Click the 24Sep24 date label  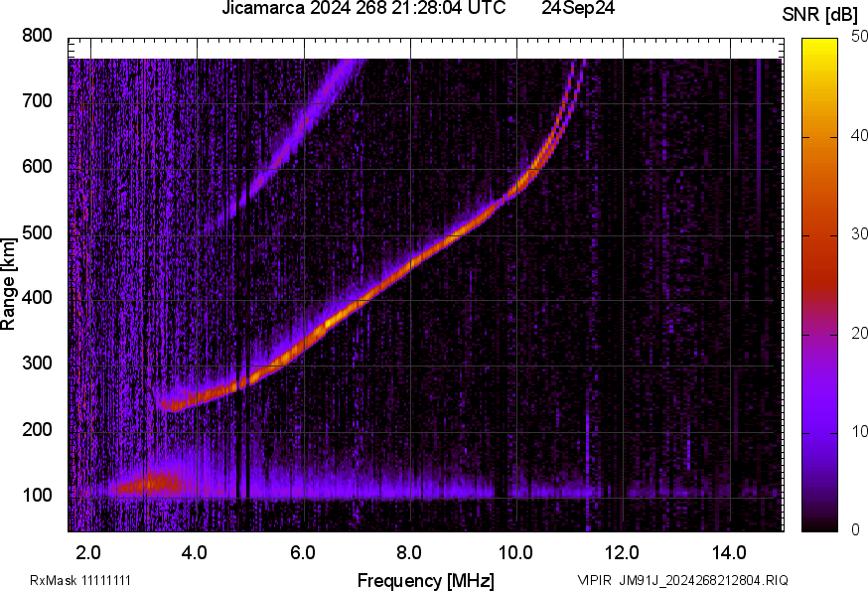[578, 8]
